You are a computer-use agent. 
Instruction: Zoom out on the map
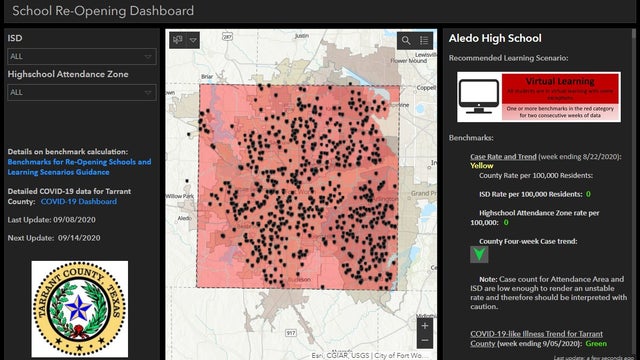tap(425, 340)
